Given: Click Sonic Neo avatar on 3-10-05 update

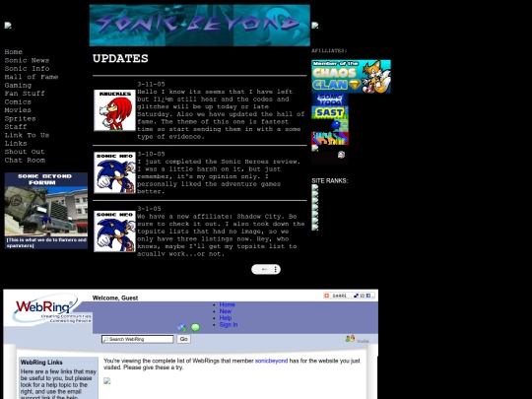Looking at the screenshot, I should tap(114, 172).
